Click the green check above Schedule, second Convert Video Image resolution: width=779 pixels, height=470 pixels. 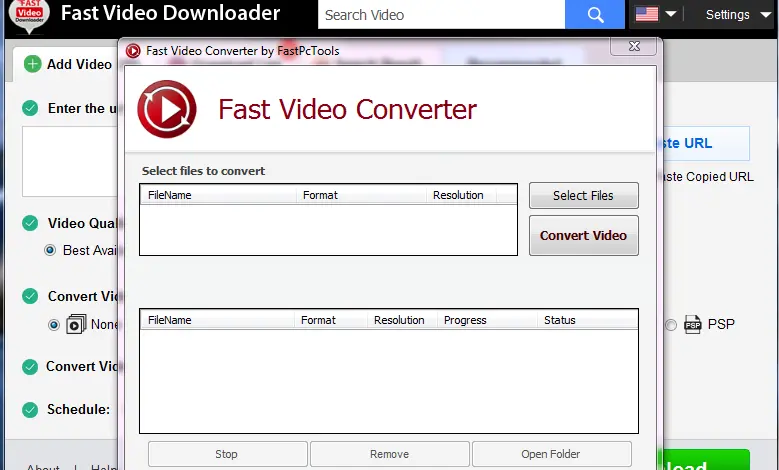[30, 367]
